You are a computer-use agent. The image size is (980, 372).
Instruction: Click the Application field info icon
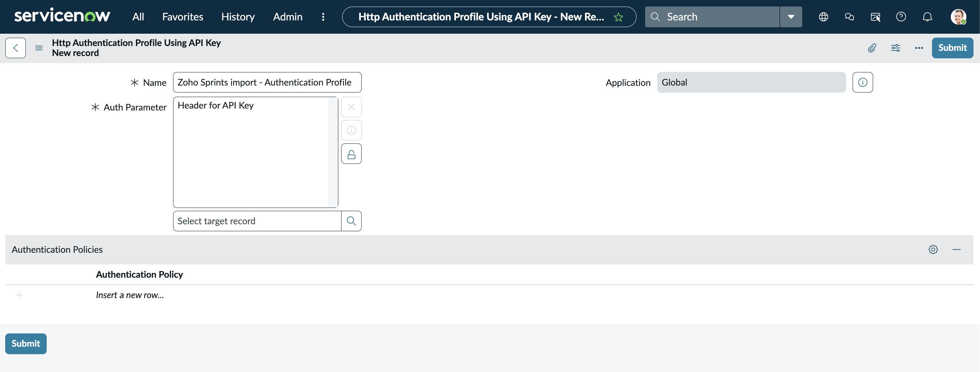point(862,82)
